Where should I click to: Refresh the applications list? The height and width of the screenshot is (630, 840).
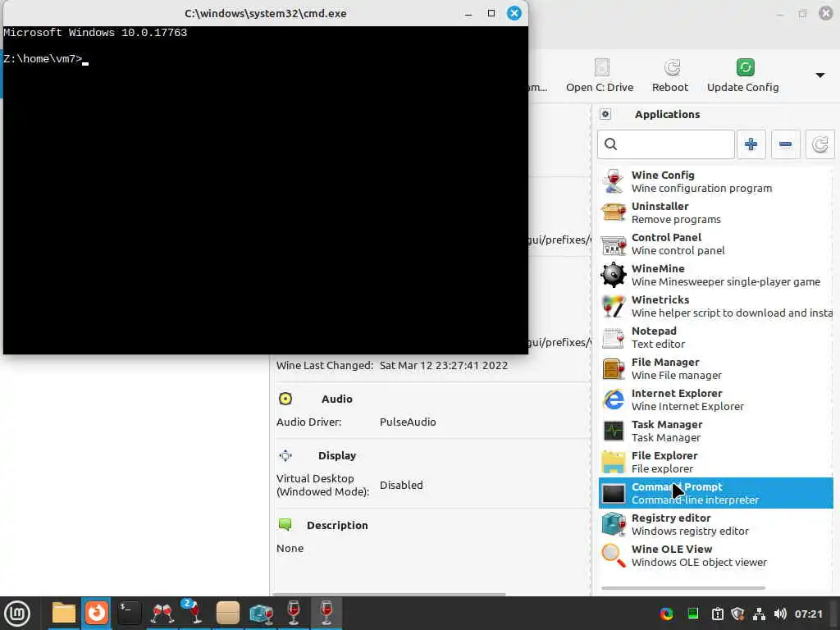coord(819,144)
